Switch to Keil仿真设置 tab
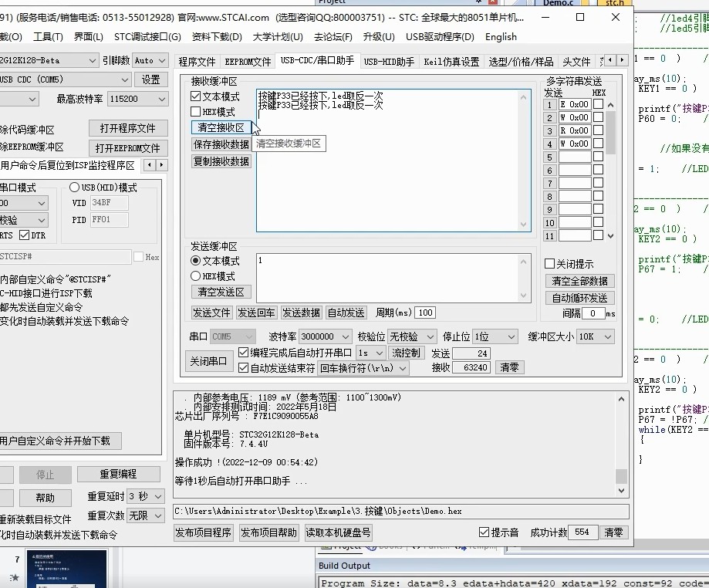Image resolution: width=709 pixels, height=588 pixels. 451,62
